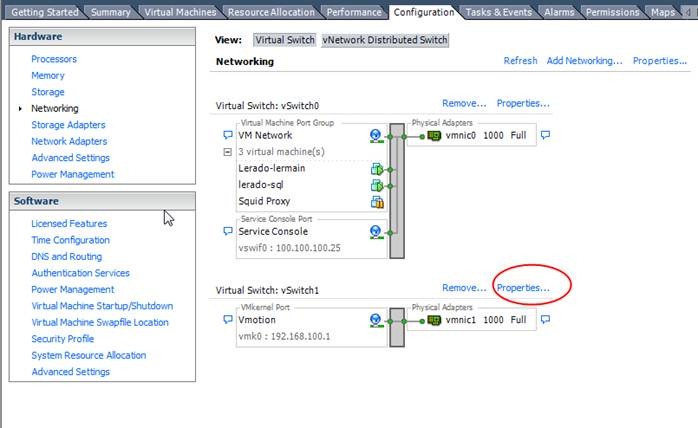
Task: Open Storage Adapters under Hardware
Action: click(x=68, y=125)
